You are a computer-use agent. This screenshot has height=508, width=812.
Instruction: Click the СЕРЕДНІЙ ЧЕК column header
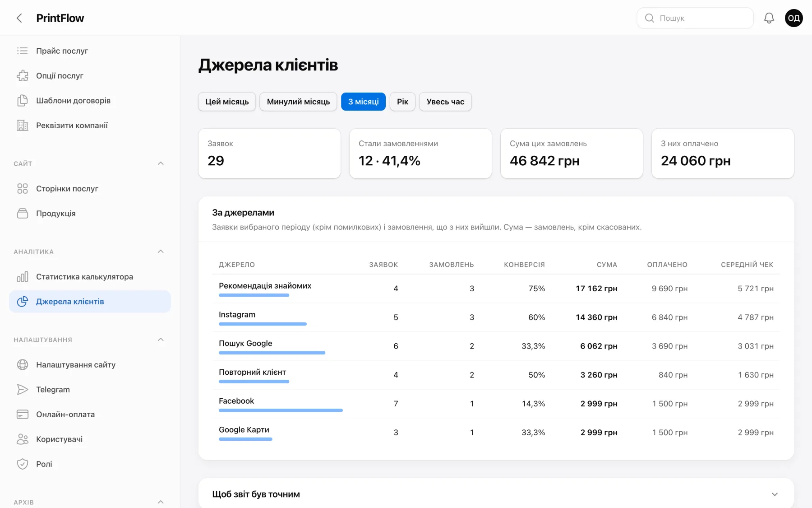tap(747, 265)
